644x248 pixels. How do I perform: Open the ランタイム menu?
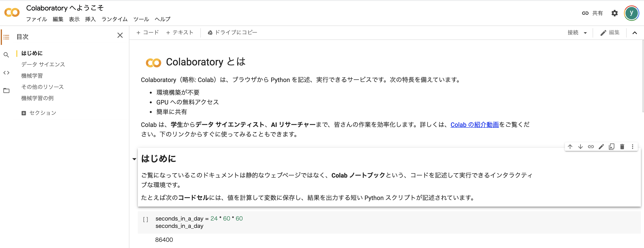(114, 19)
